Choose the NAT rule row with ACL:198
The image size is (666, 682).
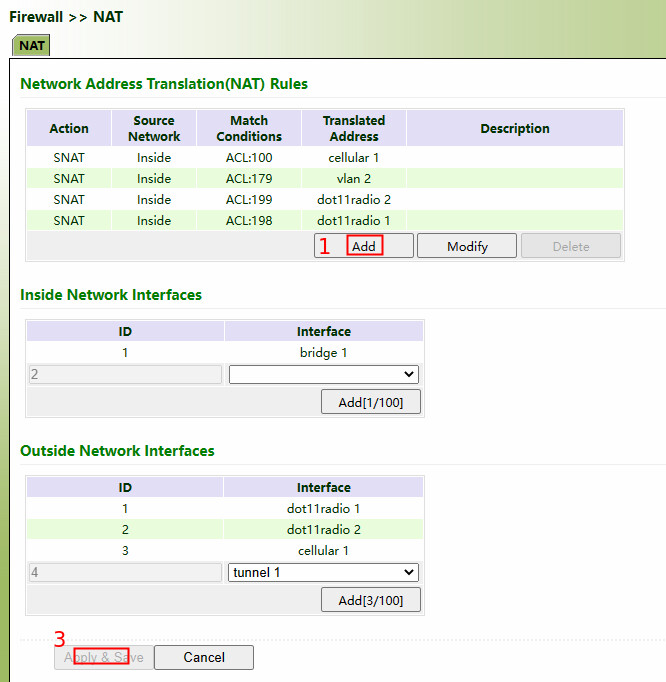pyautogui.click(x=248, y=220)
